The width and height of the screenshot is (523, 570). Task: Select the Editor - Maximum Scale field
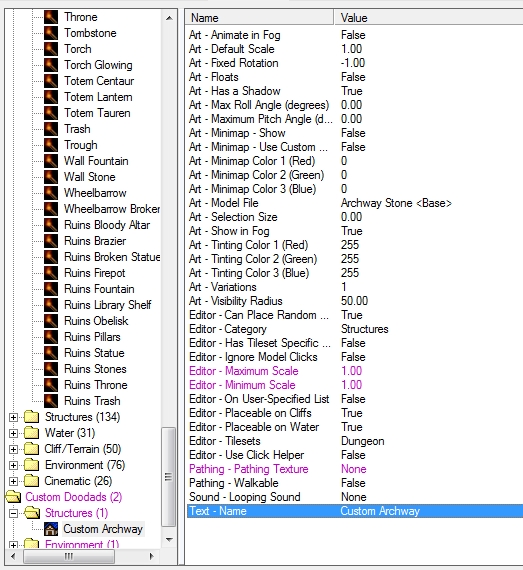coord(355,371)
